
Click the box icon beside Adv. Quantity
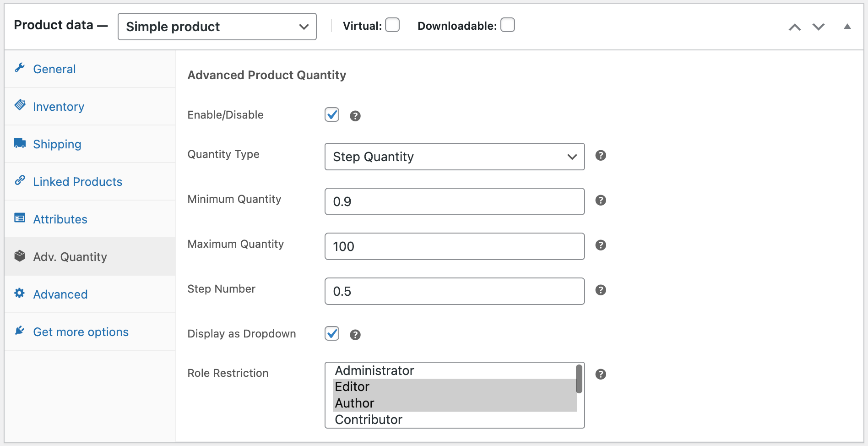(x=19, y=256)
